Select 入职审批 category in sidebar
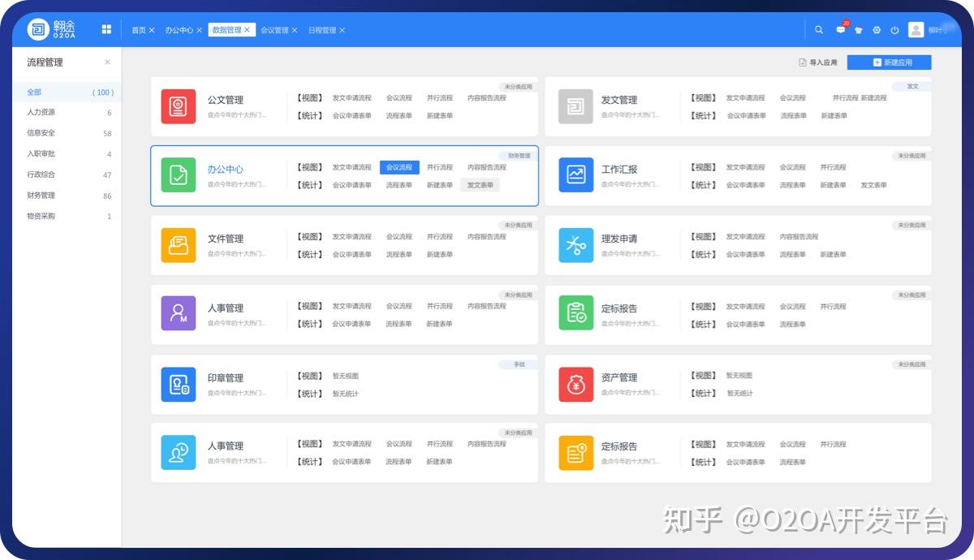Screen dimensions: 974x560 [x=67, y=154]
